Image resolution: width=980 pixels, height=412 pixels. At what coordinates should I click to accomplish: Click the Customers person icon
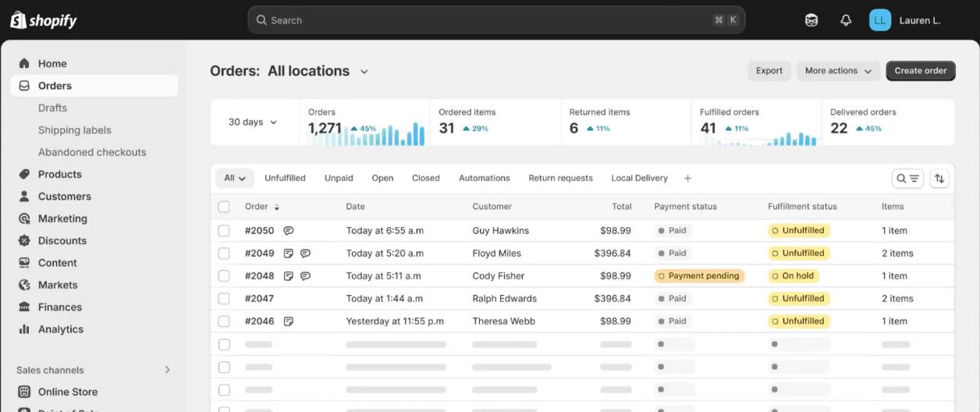24,197
